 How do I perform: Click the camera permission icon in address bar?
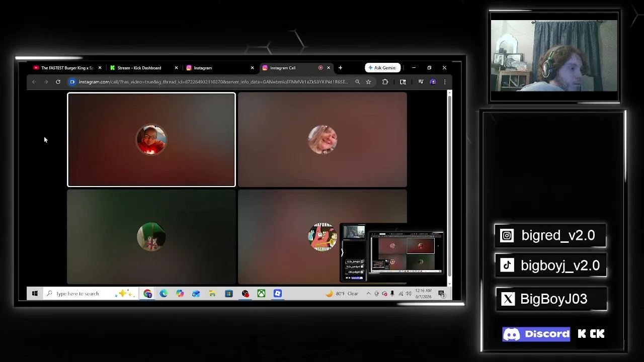pos(72,82)
